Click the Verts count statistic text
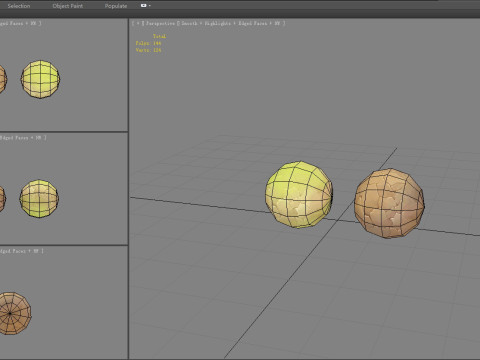Image resolution: width=480 pixels, height=360 pixels. [148, 50]
